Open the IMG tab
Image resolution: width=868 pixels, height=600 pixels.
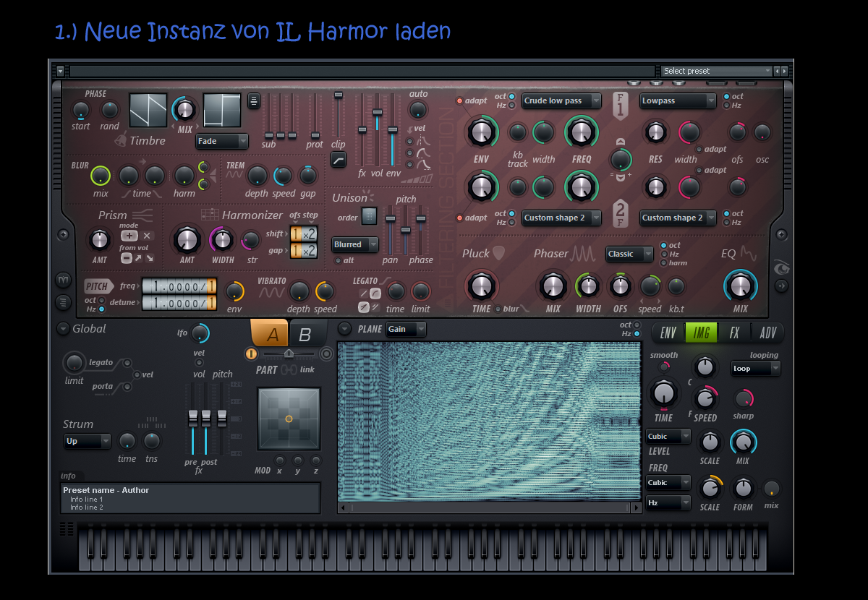coord(701,333)
